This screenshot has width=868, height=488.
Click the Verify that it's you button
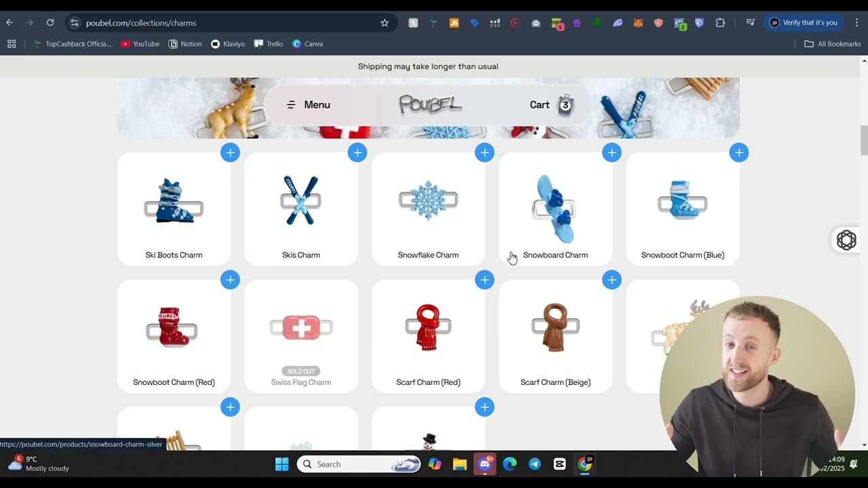(x=804, y=22)
